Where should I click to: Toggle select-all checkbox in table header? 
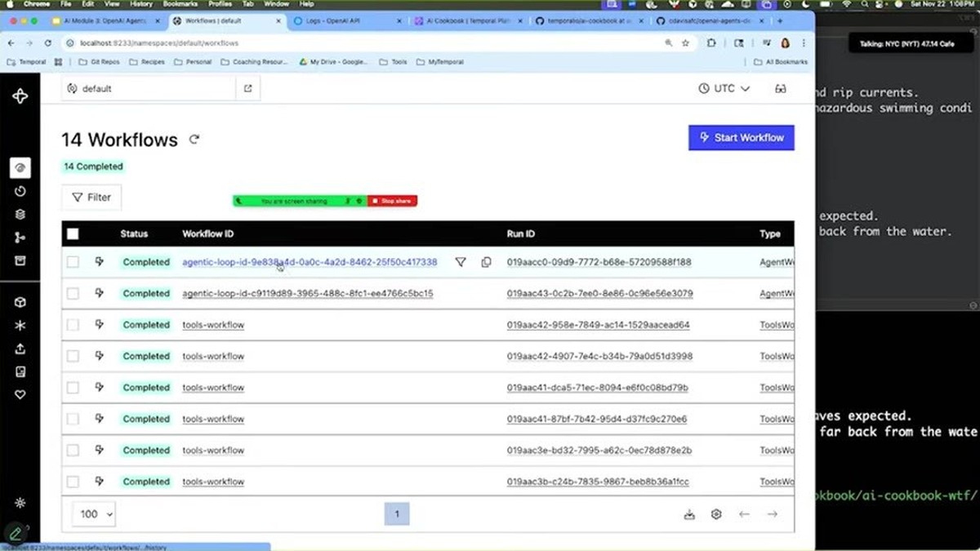pos(73,233)
